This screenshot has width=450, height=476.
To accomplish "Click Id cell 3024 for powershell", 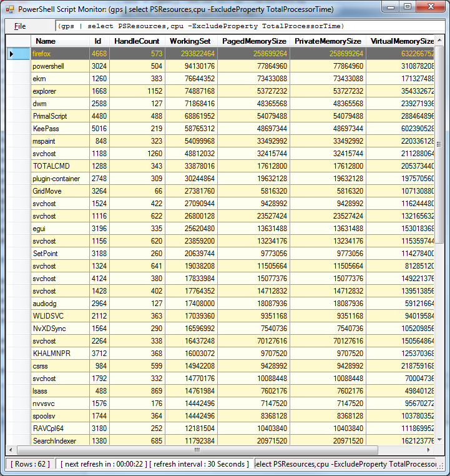I will click(99, 66).
